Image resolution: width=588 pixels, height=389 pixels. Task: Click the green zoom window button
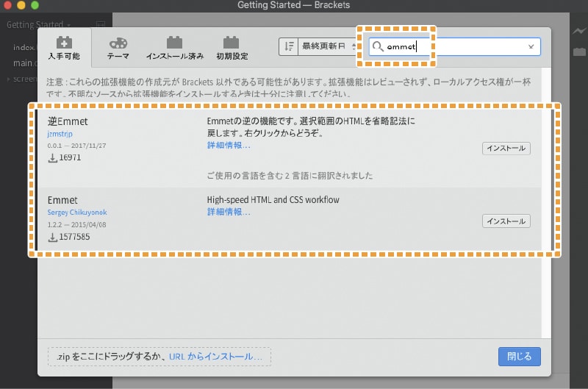[x=35, y=5]
